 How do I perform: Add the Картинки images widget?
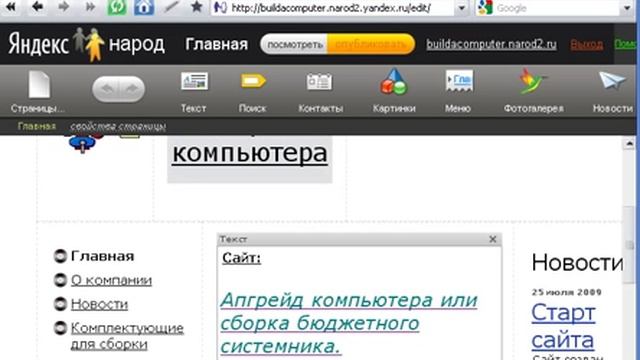394,91
